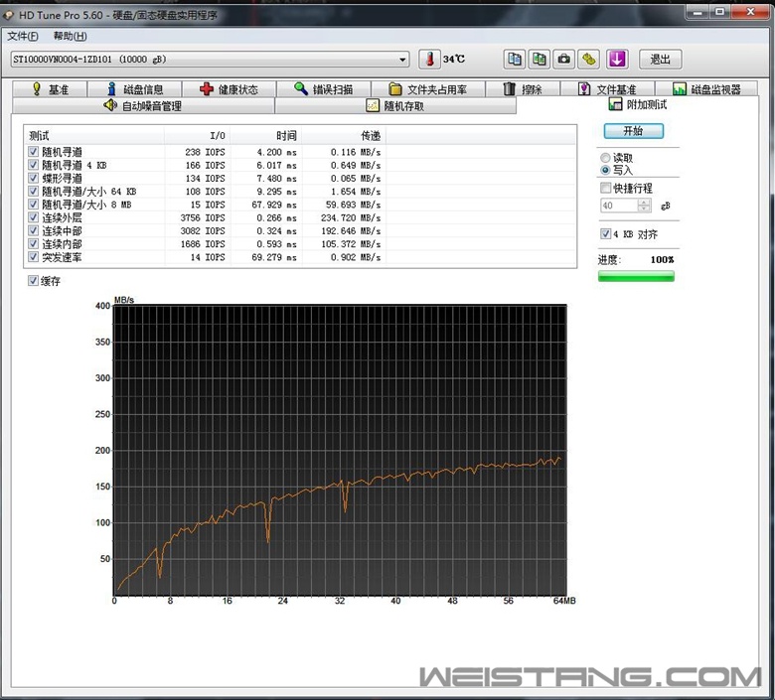Toggle the 连续内部 checkbox

[x=33, y=243]
